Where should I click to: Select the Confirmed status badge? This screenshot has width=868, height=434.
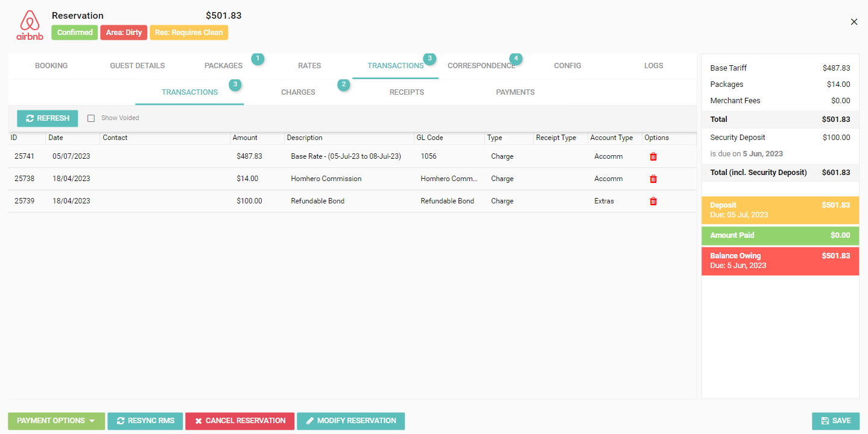[75, 33]
